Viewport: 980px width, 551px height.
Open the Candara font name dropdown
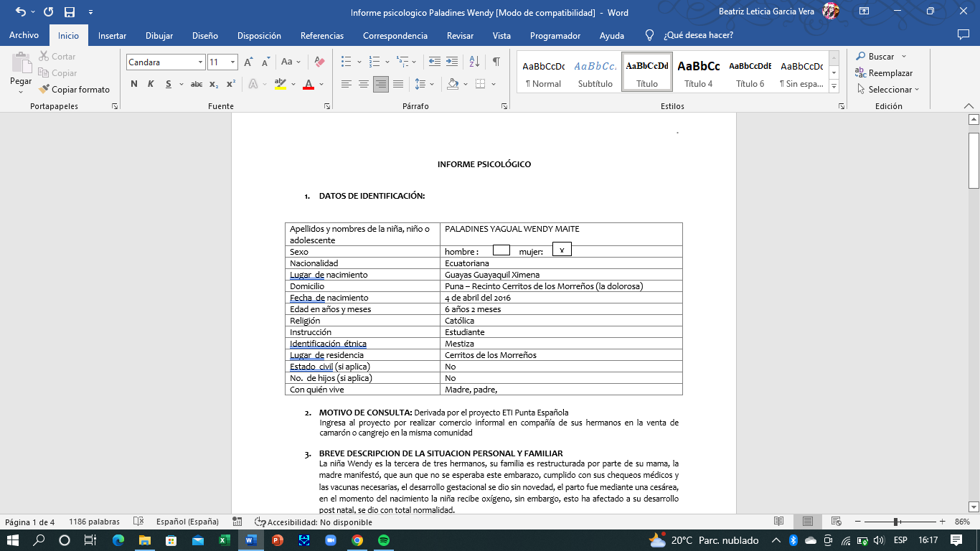[201, 62]
